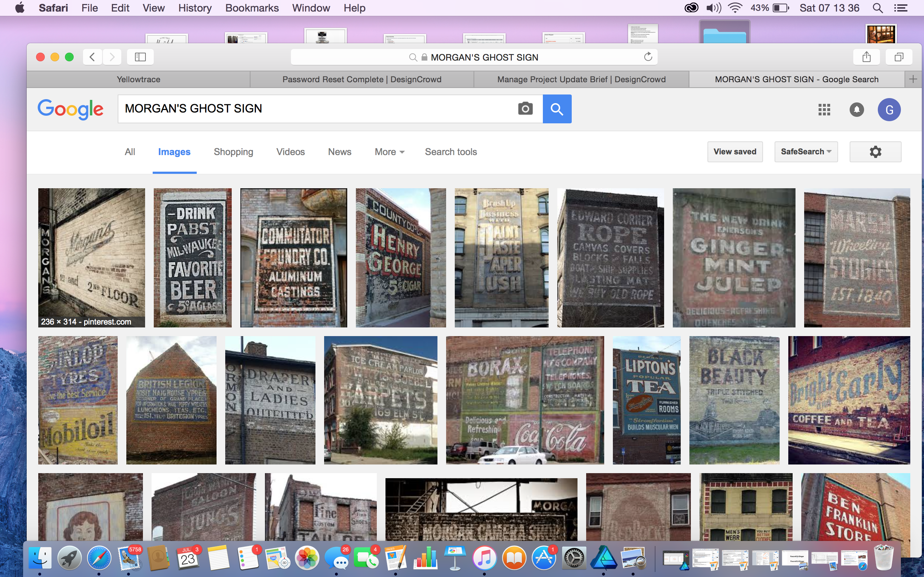Add a new tab with plus button
The height and width of the screenshot is (577, 924).
[x=913, y=79]
